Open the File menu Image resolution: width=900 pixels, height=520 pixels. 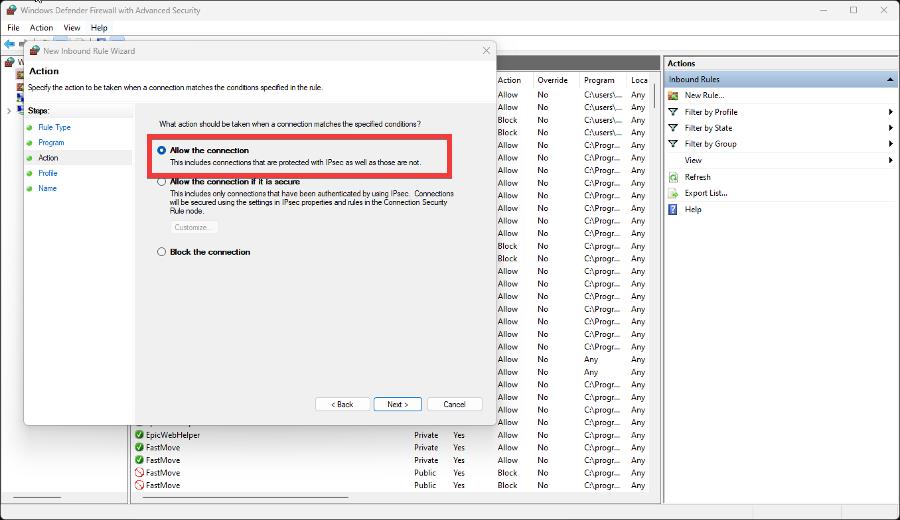pos(13,28)
